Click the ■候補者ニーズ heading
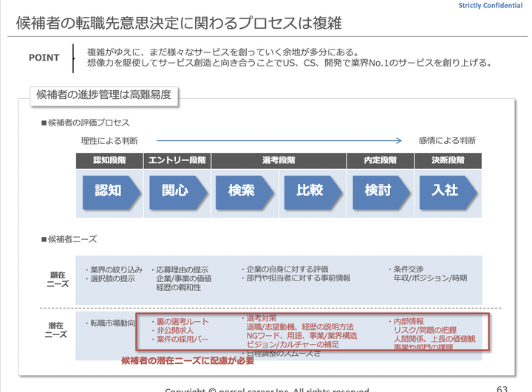Viewport: 532px width, 392px height. [69, 239]
